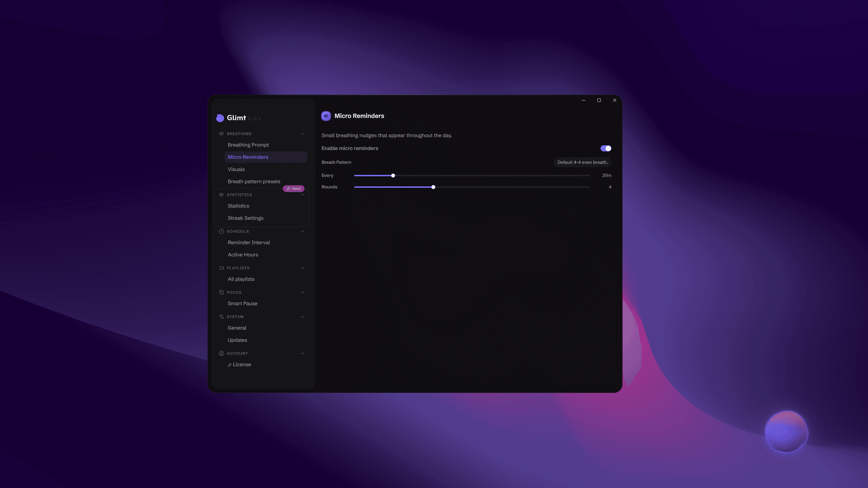Disable the Enable micro reminders toggle
Screen dimensions: 868x488
pyautogui.click(x=606, y=148)
